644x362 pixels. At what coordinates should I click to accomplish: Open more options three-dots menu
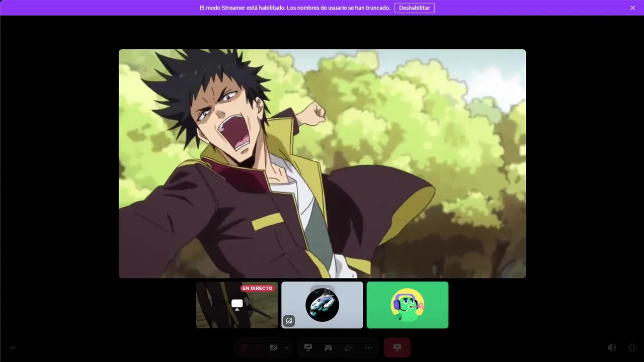coord(368,347)
